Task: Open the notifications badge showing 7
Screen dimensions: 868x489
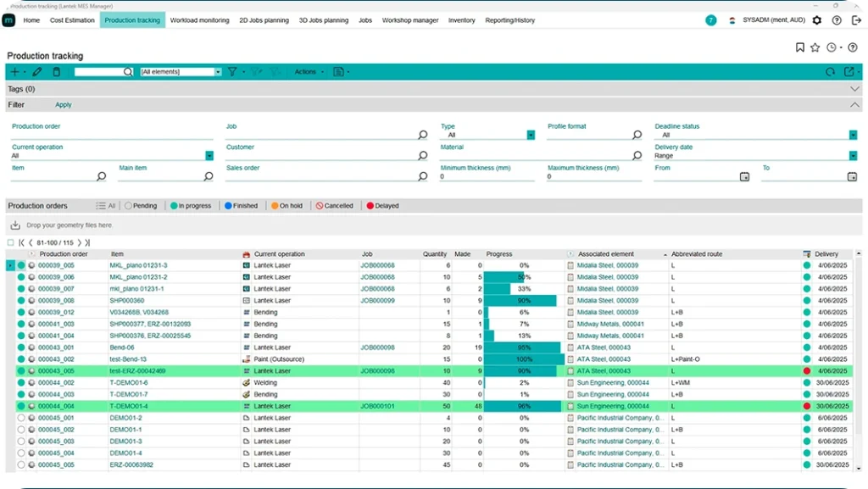Action: 710,20
